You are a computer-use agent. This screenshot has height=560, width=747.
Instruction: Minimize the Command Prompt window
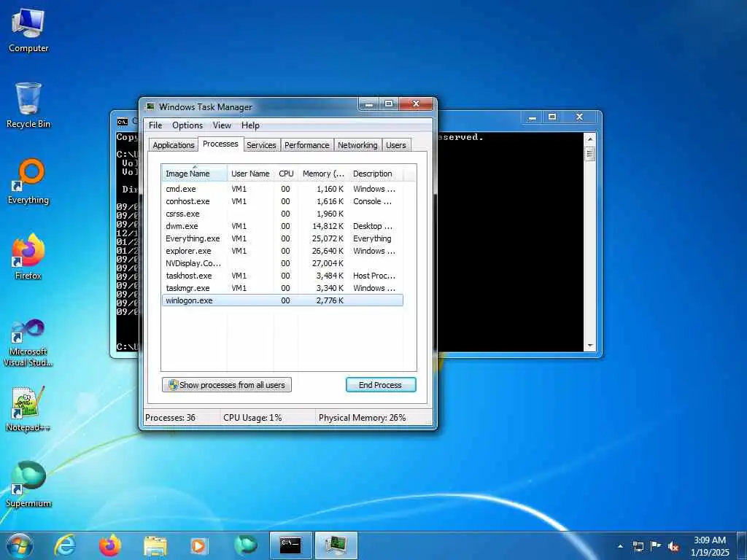[x=533, y=117]
